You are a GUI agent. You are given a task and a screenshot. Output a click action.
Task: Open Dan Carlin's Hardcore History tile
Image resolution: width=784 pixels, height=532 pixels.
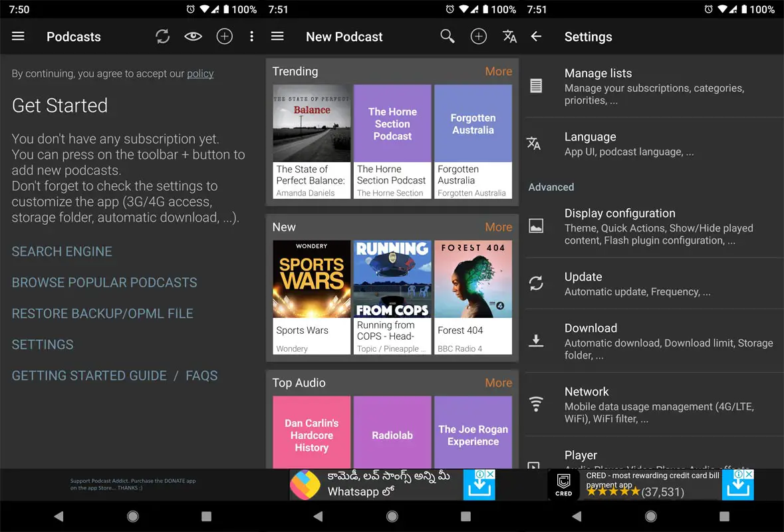[311, 432]
